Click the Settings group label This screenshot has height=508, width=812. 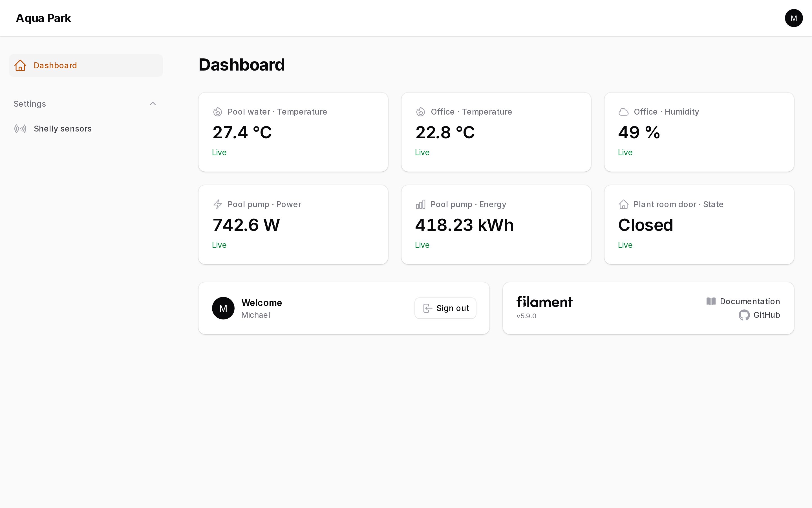click(x=30, y=104)
